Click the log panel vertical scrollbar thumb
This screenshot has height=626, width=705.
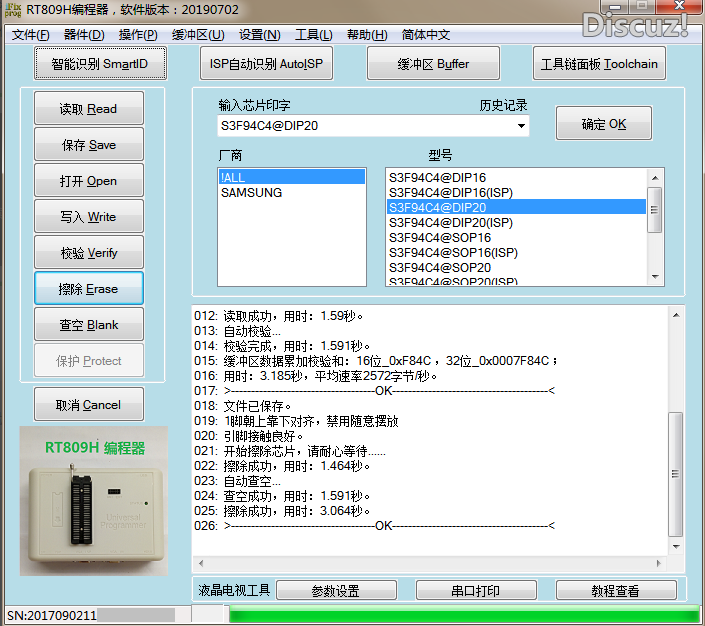(675, 474)
